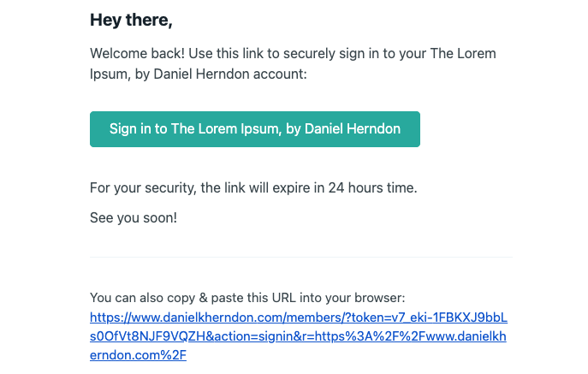Click the 'See you soon!' closing line
The height and width of the screenshot is (374, 588).
(134, 218)
